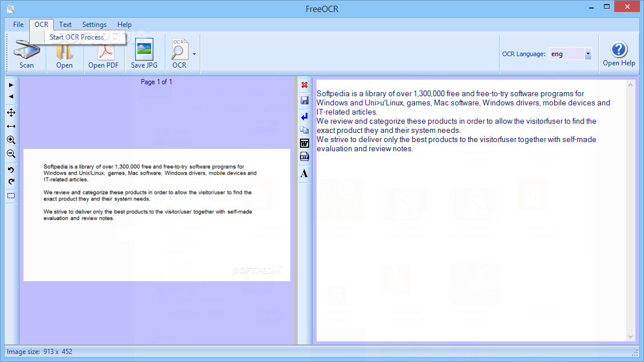The image size is (644, 362).
Task: Go to previous page arrow
Action: point(11,97)
